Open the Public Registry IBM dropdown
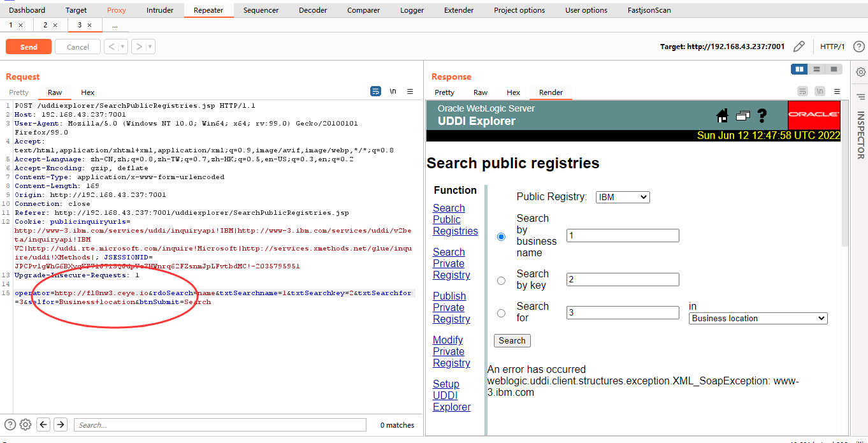The image size is (868, 443). [623, 197]
